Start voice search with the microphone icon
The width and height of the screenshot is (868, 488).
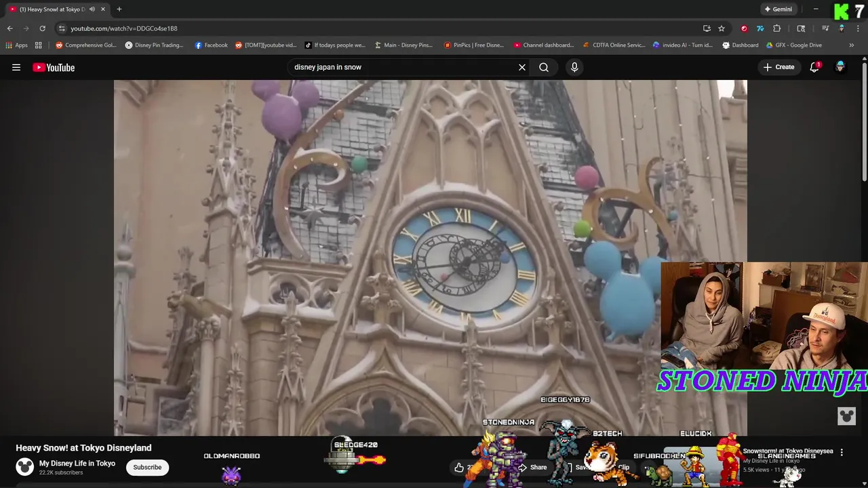pyautogui.click(x=574, y=67)
